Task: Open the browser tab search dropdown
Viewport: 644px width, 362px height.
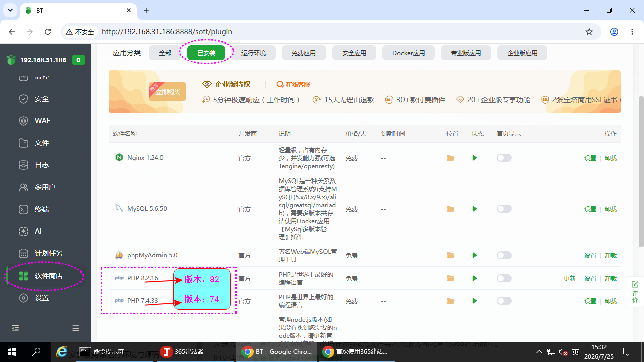Action: pos(10,10)
